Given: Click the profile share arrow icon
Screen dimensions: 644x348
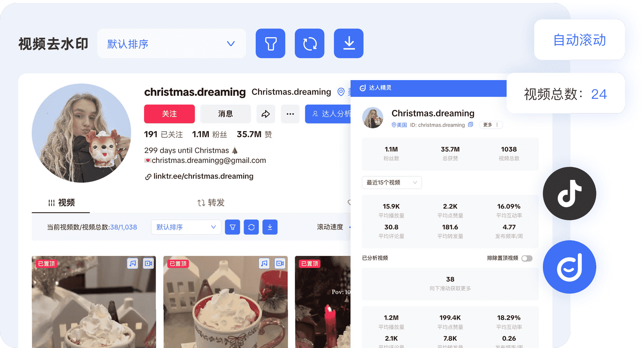Looking at the screenshot, I should [x=266, y=114].
